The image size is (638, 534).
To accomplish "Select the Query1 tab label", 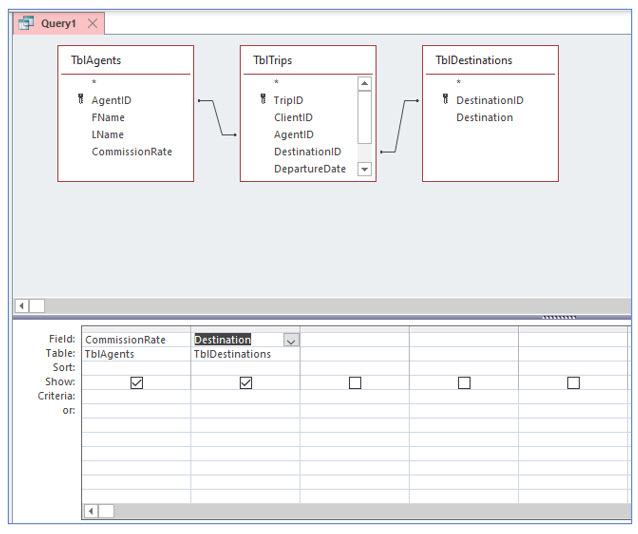I will (x=59, y=23).
